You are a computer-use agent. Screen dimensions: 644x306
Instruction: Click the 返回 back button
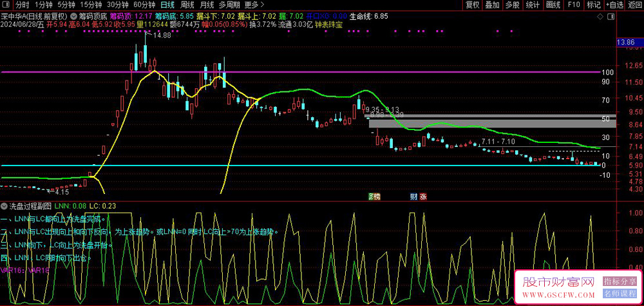(x=635, y=5)
